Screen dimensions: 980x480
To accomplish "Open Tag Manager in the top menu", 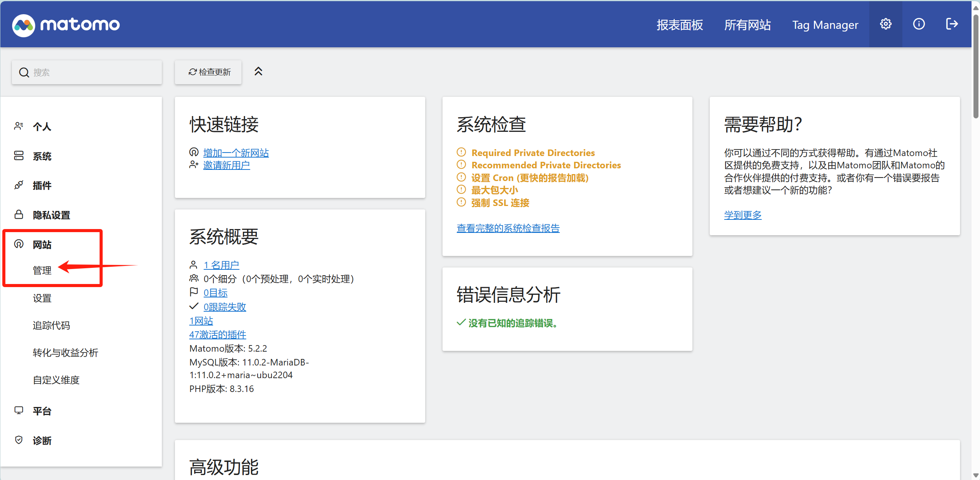I will 825,25.
